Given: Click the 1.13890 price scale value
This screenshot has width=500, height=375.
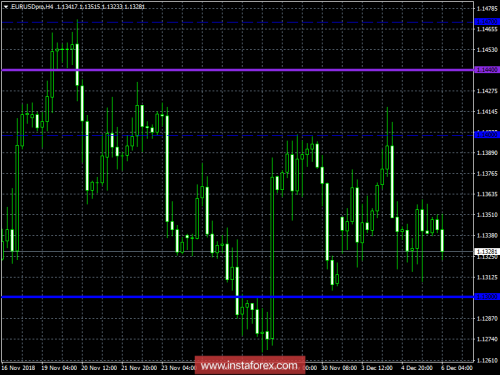Looking at the screenshot, I should point(487,153).
